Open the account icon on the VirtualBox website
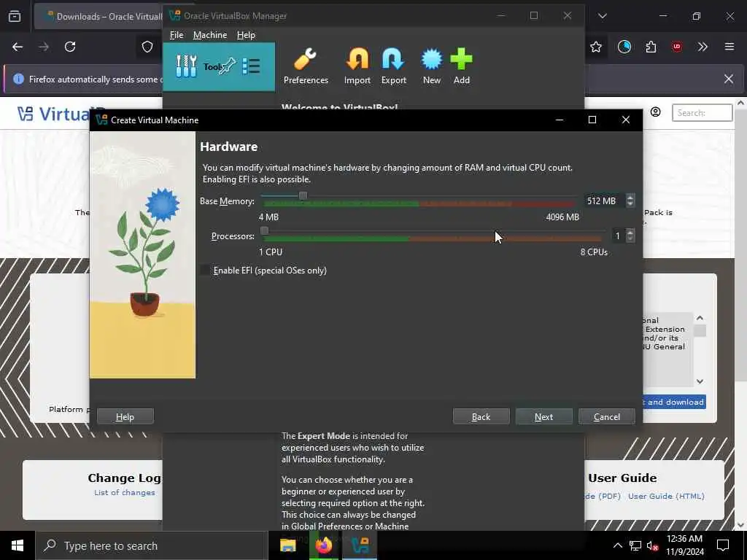Viewport: 747px width, 560px height. [x=656, y=112]
